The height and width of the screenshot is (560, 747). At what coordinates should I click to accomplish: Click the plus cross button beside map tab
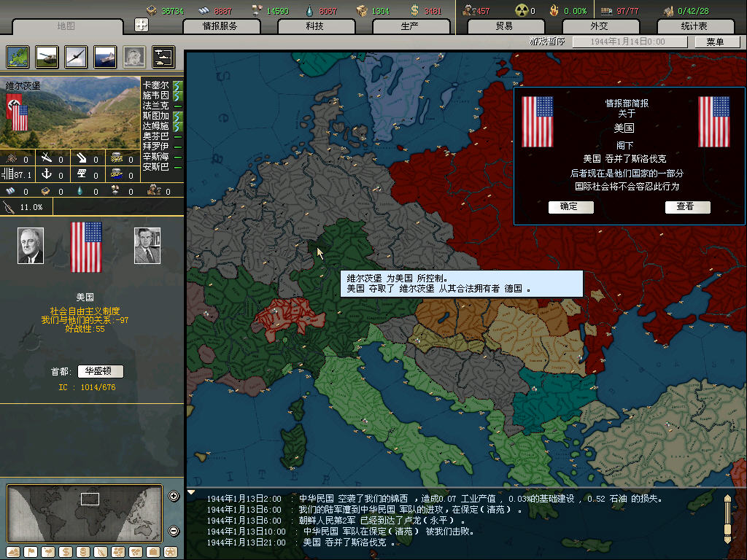pos(142,25)
